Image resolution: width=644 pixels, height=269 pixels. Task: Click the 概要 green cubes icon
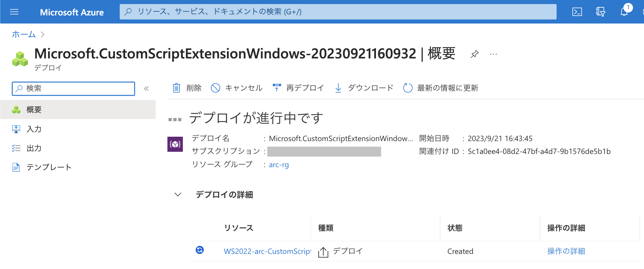(x=16, y=110)
